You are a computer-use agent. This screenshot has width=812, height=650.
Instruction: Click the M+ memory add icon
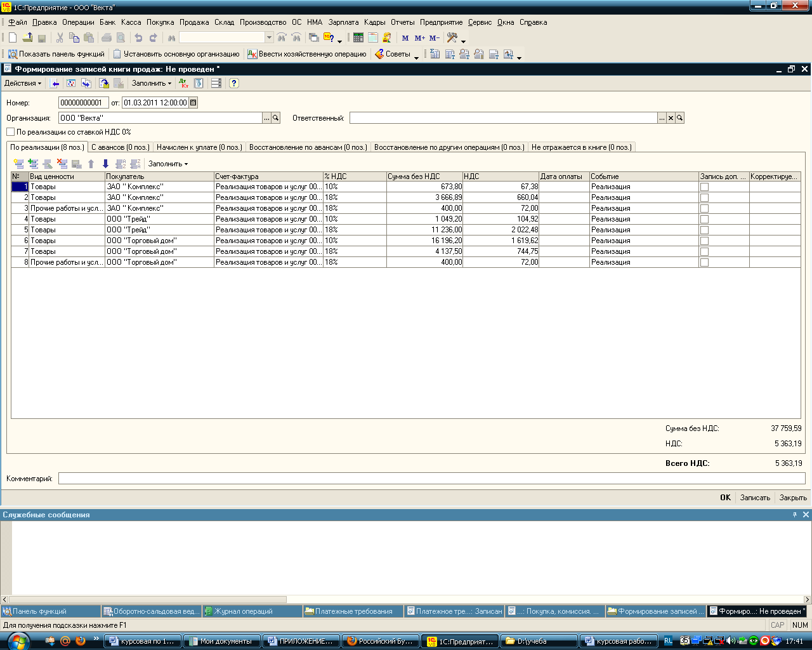419,38
